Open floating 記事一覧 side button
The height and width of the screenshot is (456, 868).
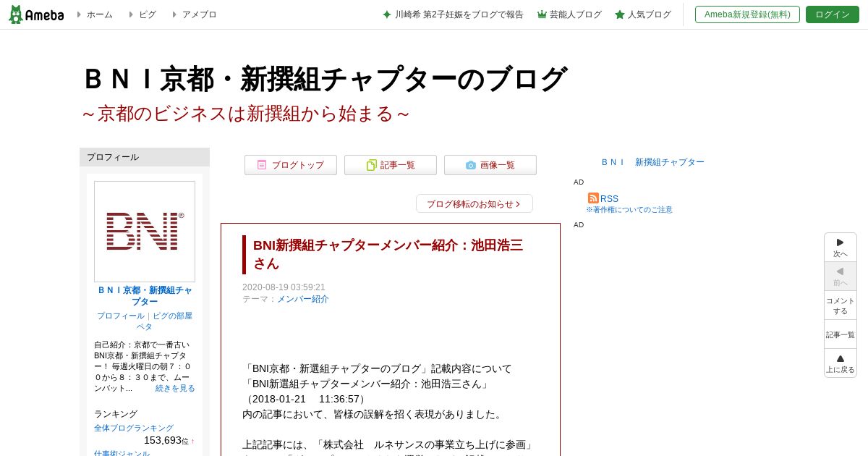pyautogui.click(x=841, y=334)
